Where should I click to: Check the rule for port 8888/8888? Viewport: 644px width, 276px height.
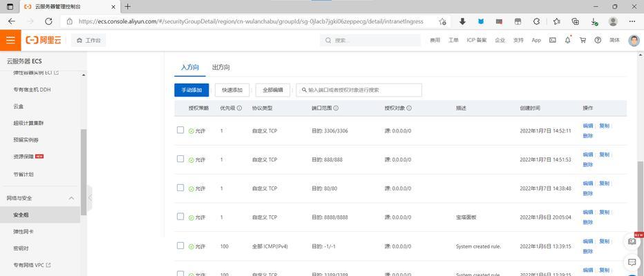point(180,216)
